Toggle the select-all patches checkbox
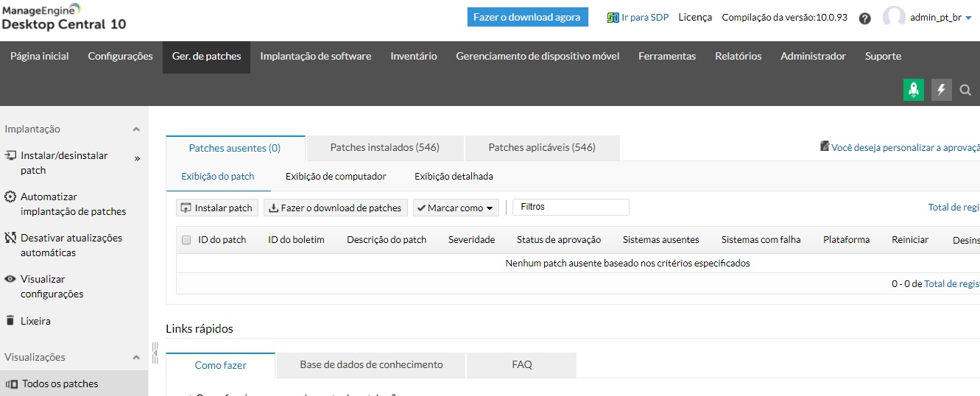 [x=186, y=240]
